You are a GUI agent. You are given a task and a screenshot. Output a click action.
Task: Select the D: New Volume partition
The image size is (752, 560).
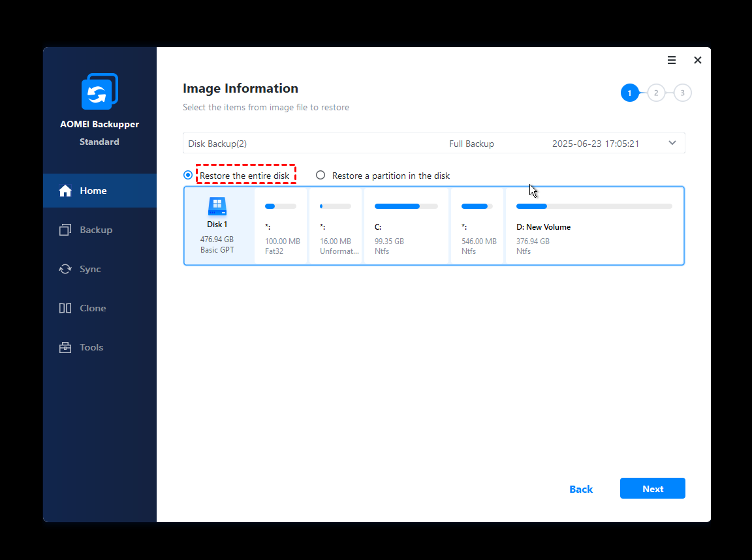[594, 226]
